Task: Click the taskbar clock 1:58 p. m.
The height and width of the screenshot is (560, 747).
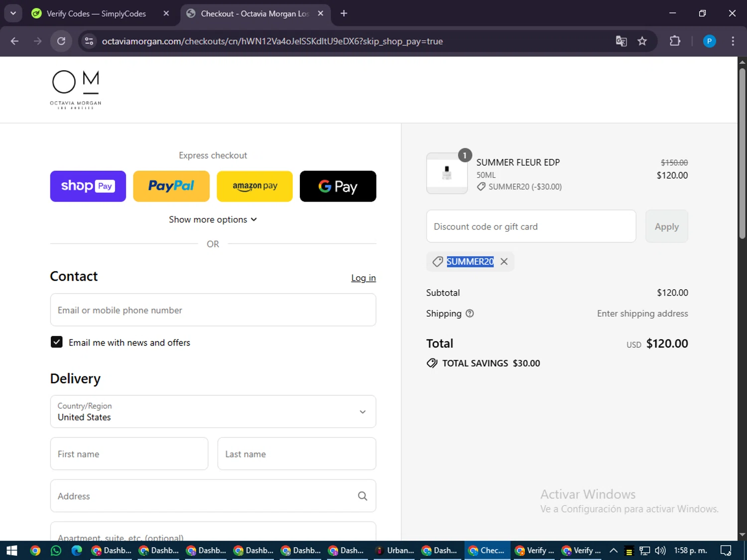Action: [690, 551]
